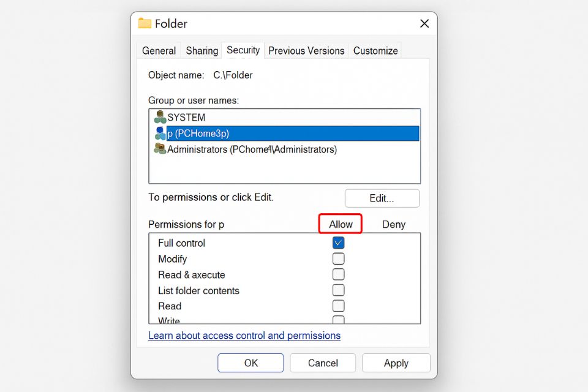This screenshot has width=588, height=392.
Task: Close the Folder properties dialog
Action: click(x=424, y=23)
